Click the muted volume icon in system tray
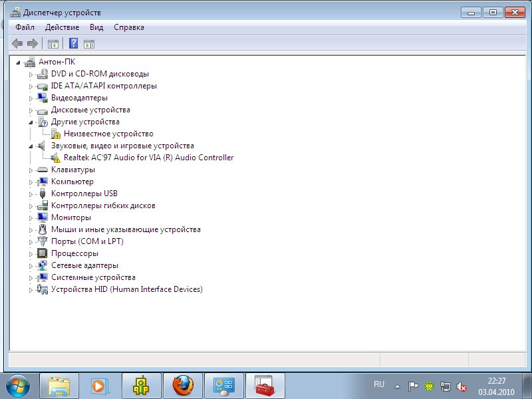This screenshot has height=399, width=532. (x=461, y=386)
